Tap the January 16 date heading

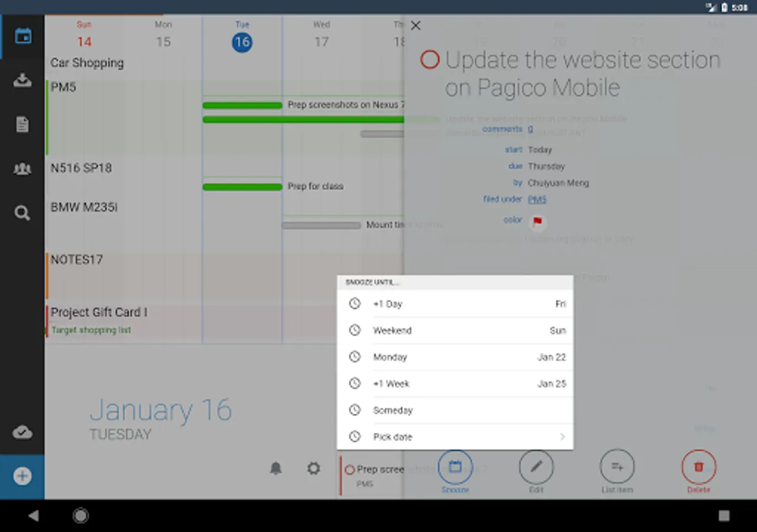pyautogui.click(x=160, y=410)
